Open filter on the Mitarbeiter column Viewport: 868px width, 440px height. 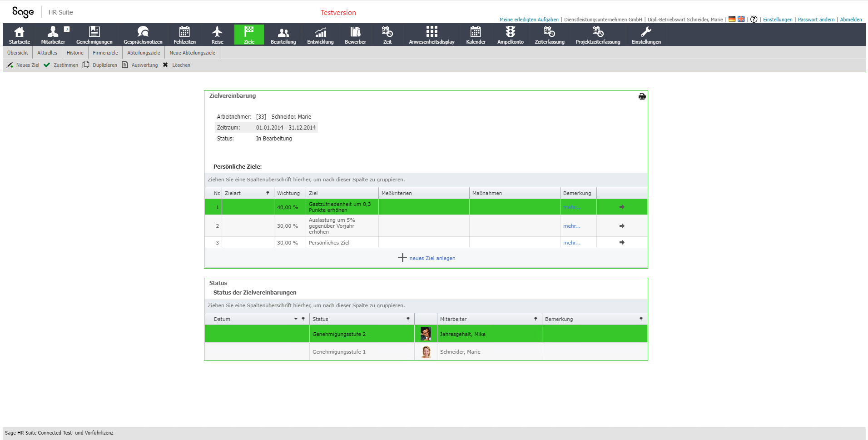tap(536, 319)
